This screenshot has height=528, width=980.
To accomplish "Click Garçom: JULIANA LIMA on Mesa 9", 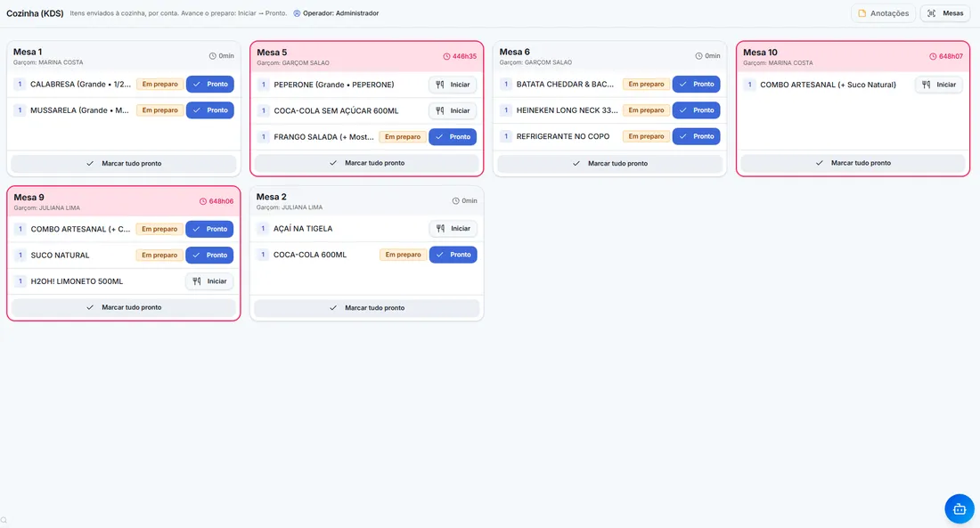I will pos(47,208).
